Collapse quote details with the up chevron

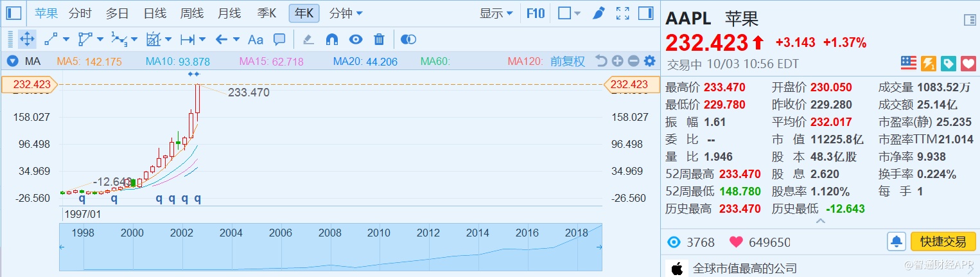click(x=819, y=221)
